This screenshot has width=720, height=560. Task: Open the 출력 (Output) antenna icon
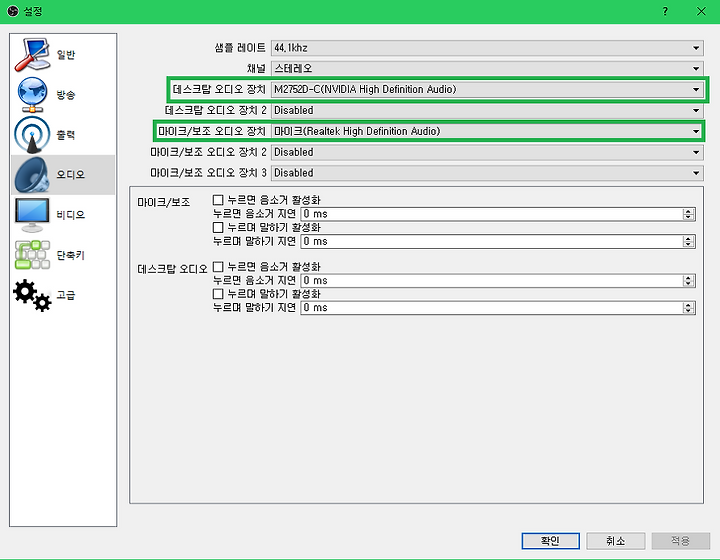point(32,134)
